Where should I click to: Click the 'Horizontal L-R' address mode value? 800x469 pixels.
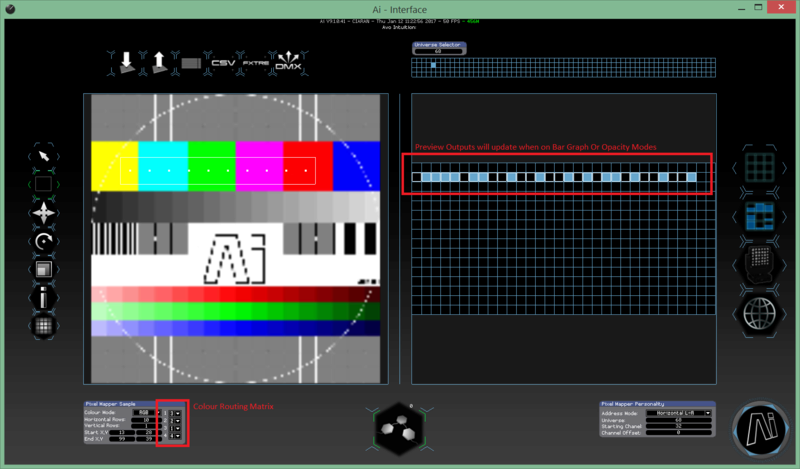coord(676,413)
